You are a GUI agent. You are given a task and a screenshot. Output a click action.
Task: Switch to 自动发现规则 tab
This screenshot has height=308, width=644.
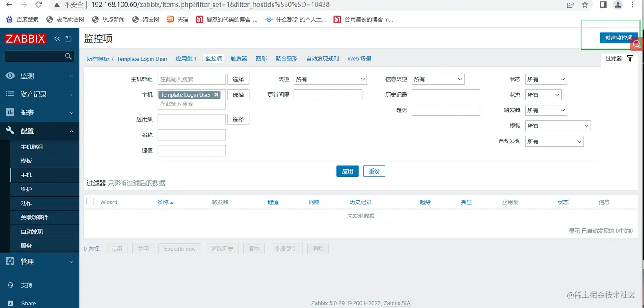(322, 59)
